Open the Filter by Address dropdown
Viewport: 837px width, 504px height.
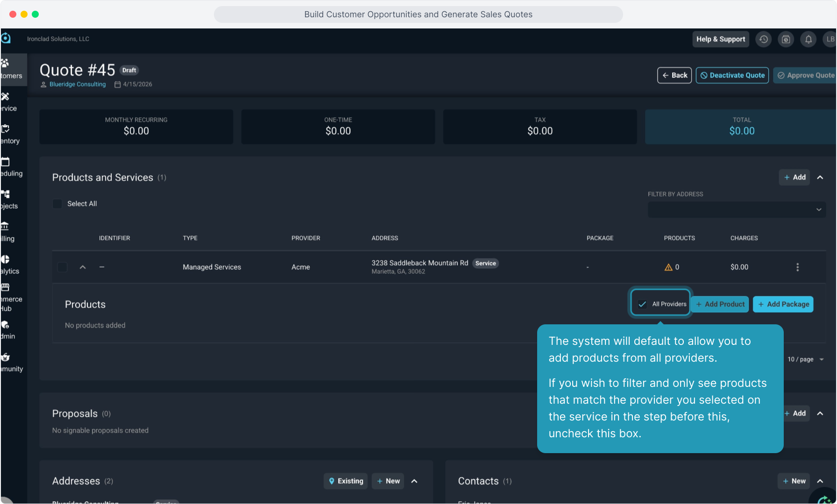click(x=736, y=210)
